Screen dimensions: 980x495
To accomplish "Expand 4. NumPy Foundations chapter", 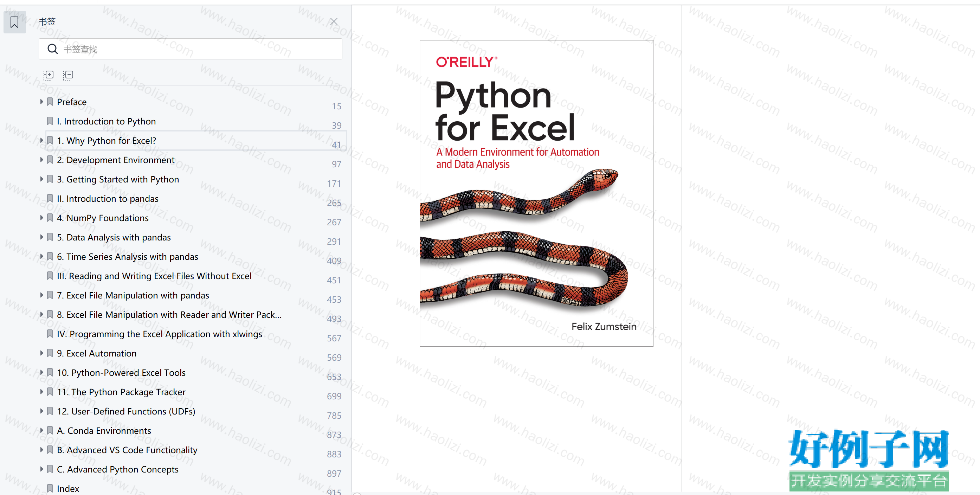I will click(41, 218).
